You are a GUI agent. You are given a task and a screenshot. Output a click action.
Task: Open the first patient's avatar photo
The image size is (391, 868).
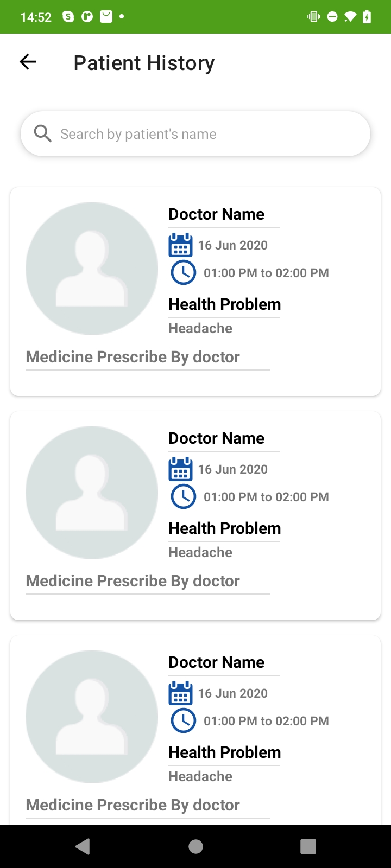92,269
